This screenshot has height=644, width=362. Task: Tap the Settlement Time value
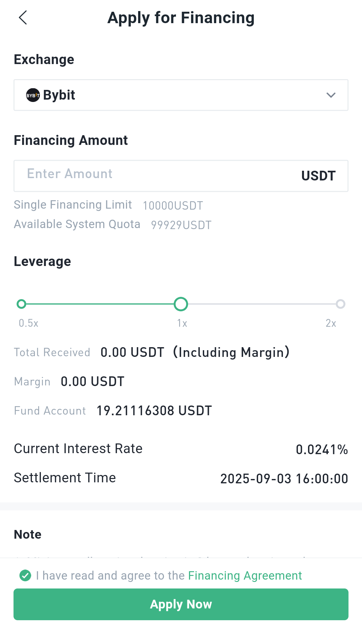coord(284,479)
